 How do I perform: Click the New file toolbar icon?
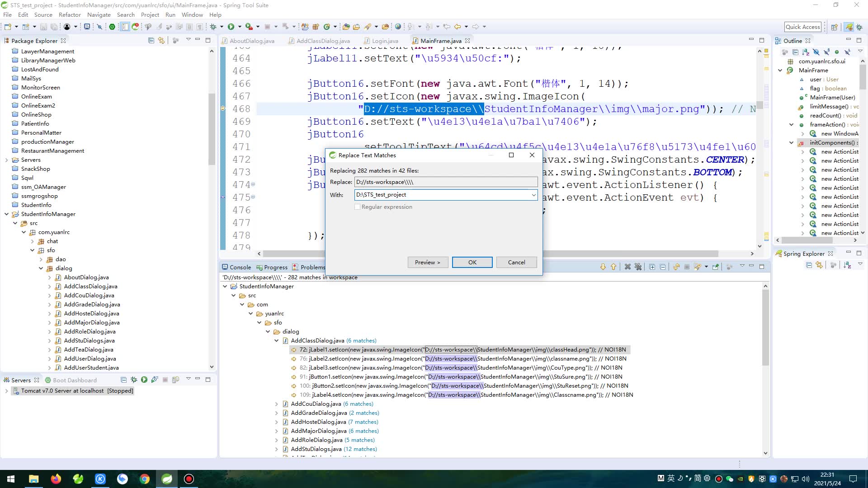pyautogui.click(x=8, y=27)
